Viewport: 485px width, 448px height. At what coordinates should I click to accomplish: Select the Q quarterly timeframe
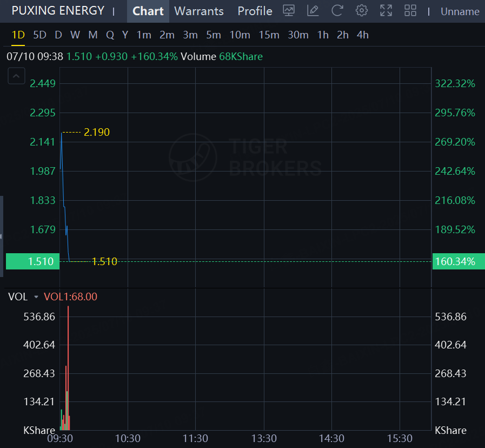pos(110,35)
